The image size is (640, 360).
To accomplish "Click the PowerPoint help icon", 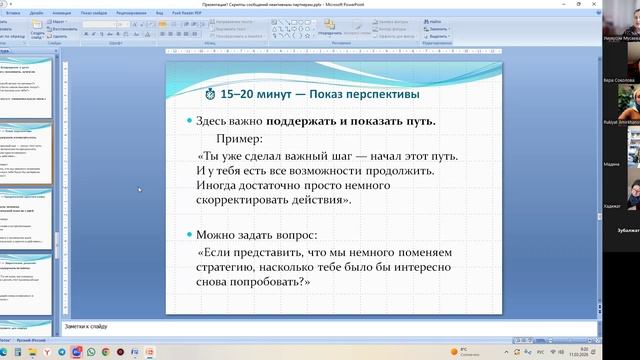I will click(x=598, y=13).
